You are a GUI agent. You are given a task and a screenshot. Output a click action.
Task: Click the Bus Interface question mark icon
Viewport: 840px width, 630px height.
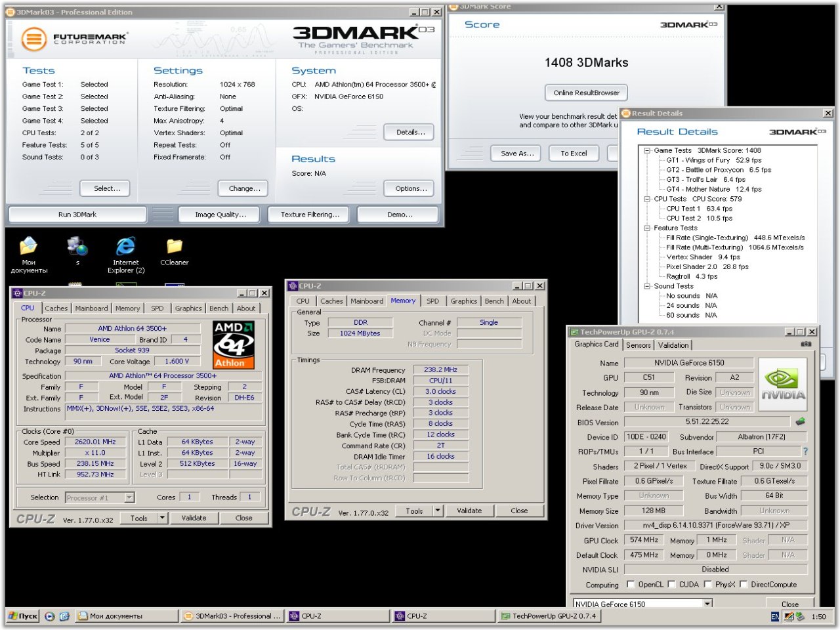805,451
